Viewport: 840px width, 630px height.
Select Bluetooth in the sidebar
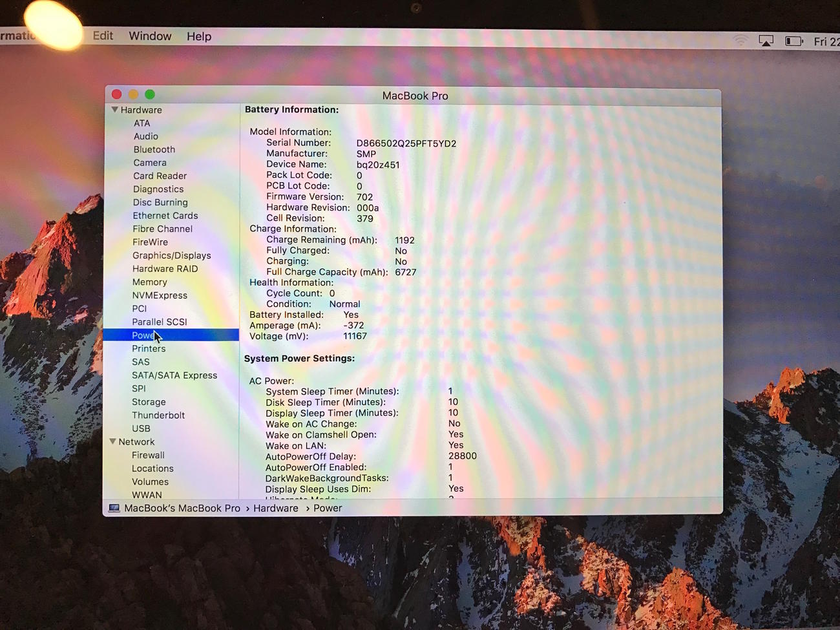(x=154, y=149)
